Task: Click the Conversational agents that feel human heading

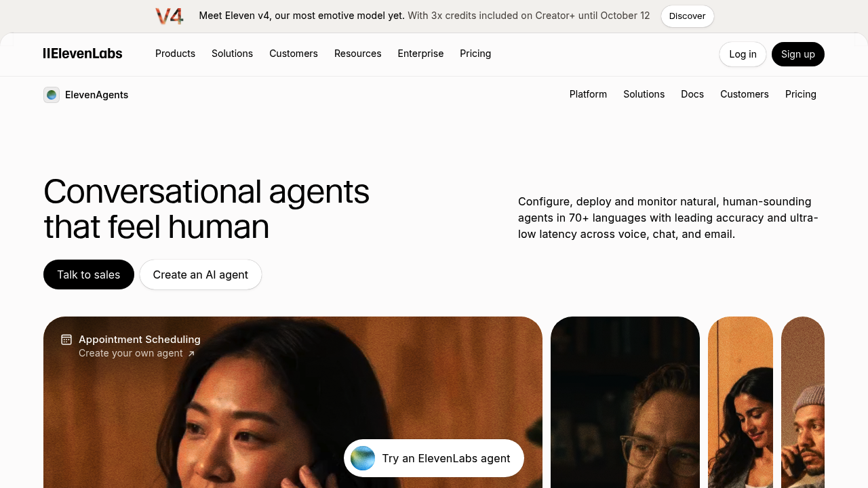Action: click(x=207, y=209)
